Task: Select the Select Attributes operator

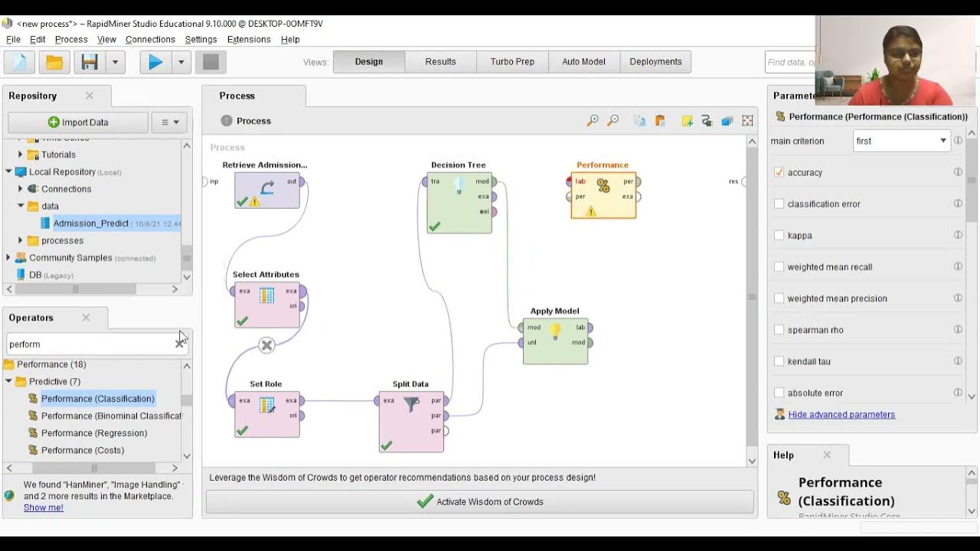Action: pos(266,305)
